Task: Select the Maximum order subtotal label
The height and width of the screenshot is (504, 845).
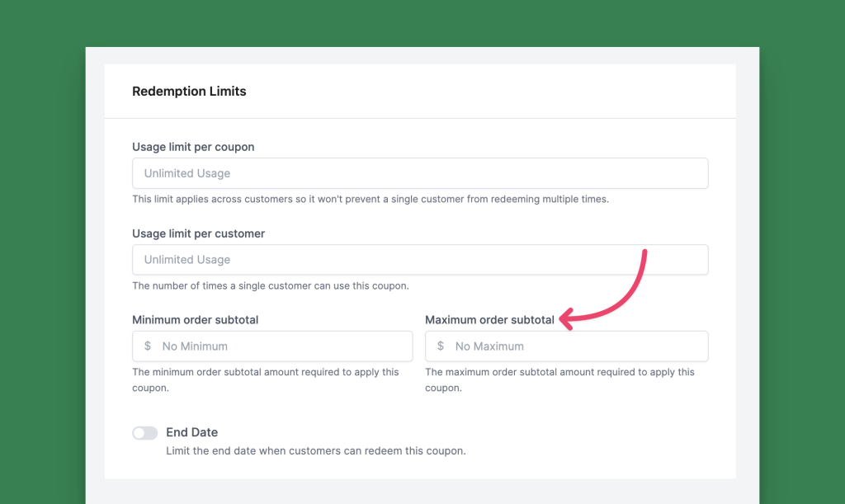Action: click(489, 319)
